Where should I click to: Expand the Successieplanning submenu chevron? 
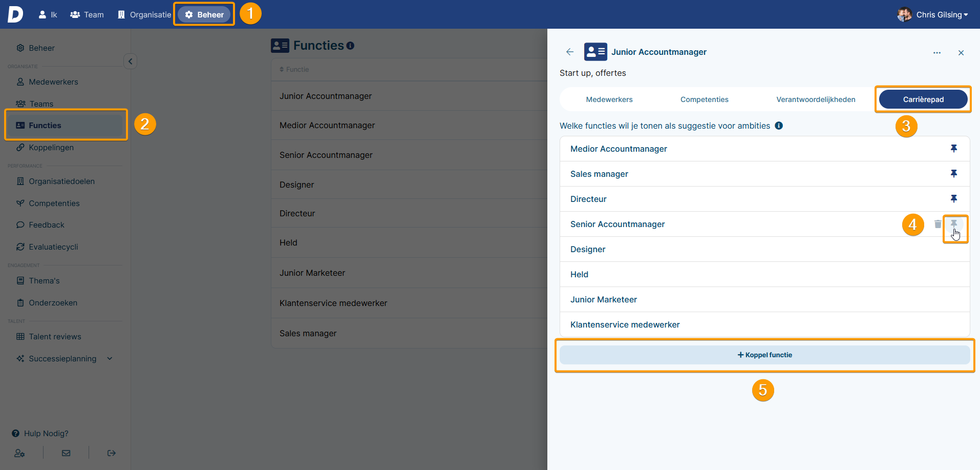point(110,359)
